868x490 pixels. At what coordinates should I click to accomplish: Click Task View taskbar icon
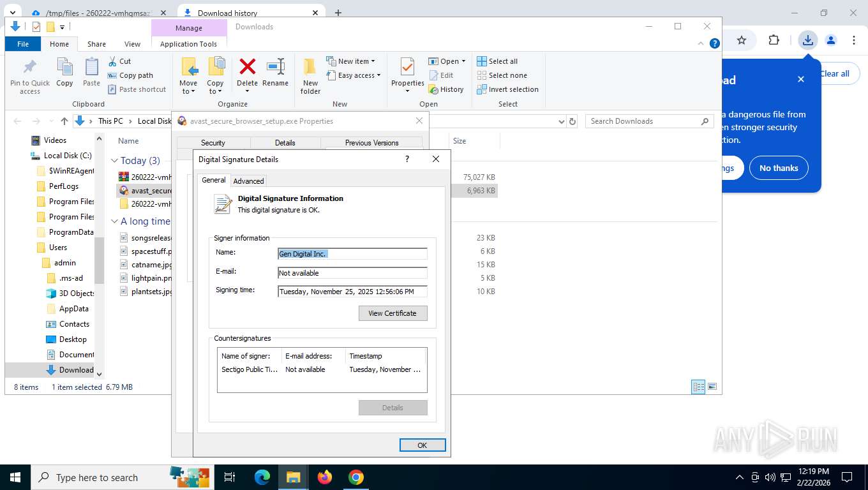point(230,477)
